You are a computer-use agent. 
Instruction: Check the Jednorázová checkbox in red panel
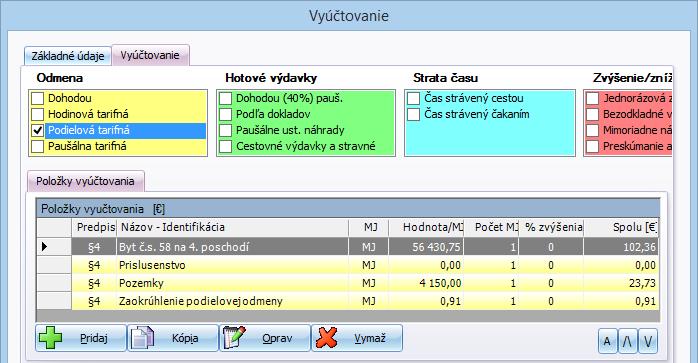tap(592, 98)
